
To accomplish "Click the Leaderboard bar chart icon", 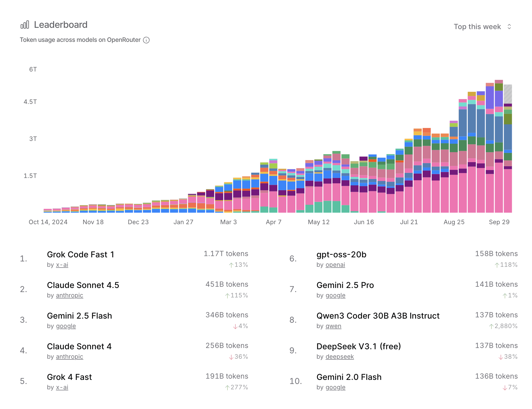I will point(25,25).
